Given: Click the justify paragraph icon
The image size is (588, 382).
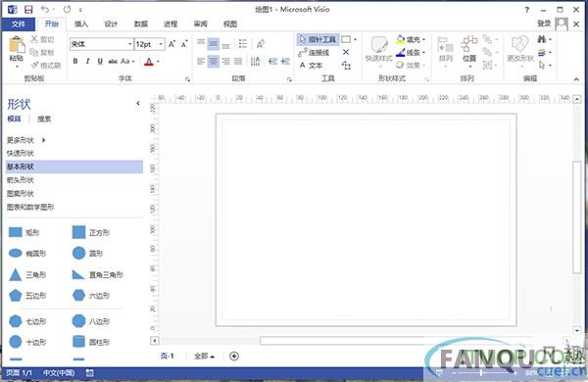Looking at the screenshot, I should coord(238,61).
